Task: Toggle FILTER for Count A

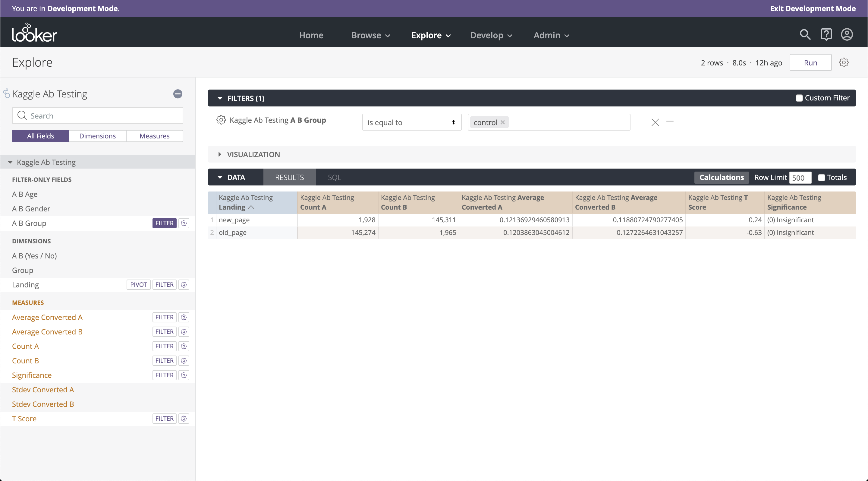Action: click(x=165, y=347)
